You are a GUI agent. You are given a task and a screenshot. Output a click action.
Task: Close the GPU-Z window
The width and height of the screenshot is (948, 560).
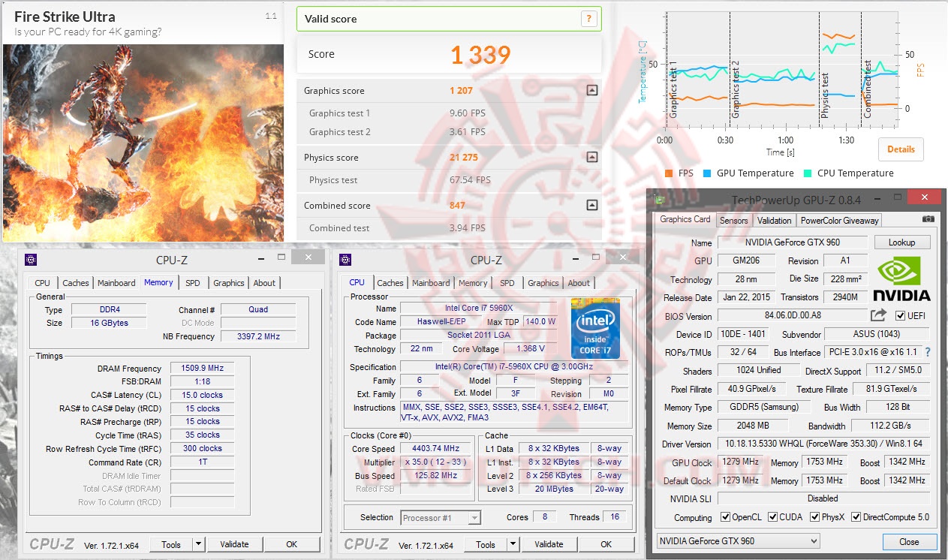point(925,197)
